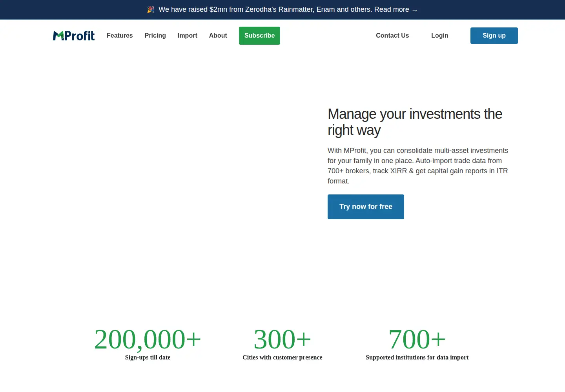Viewport: 565px width, 392px height.
Task: Click the 300+ cities figure
Action: coord(282,339)
